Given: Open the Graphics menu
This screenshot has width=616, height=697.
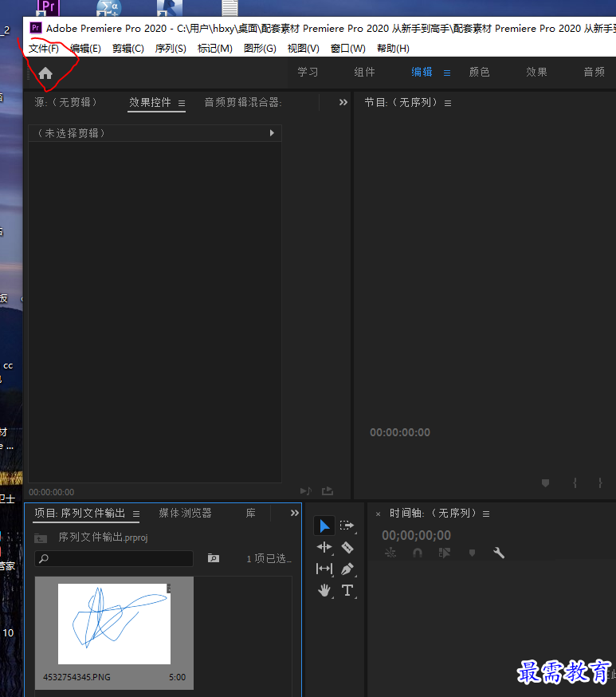Looking at the screenshot, I should tap(260, 49).
